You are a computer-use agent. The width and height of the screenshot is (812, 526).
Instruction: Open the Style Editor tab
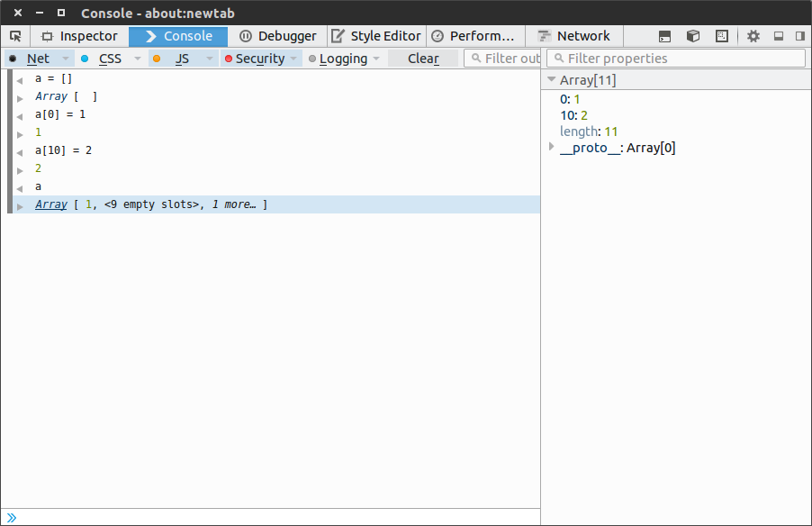tap(376, 36)
